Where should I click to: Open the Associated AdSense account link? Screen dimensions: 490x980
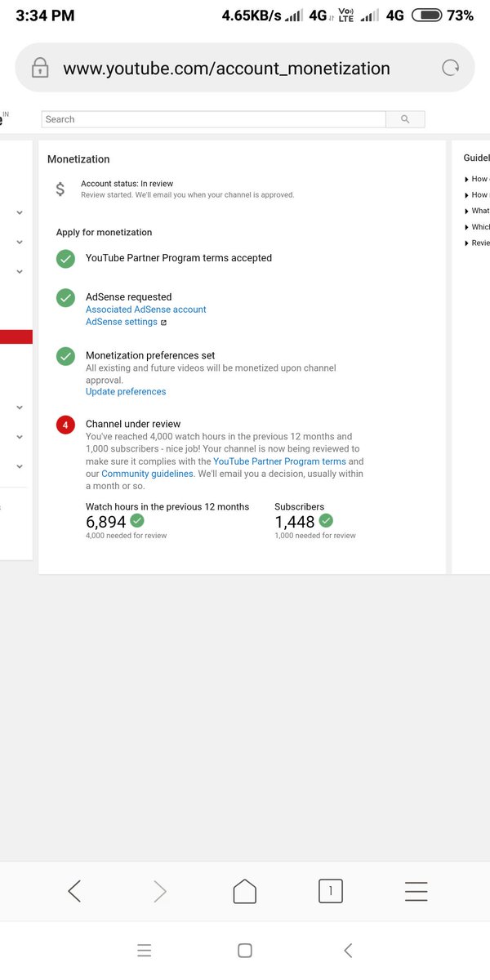coord(146,310)
